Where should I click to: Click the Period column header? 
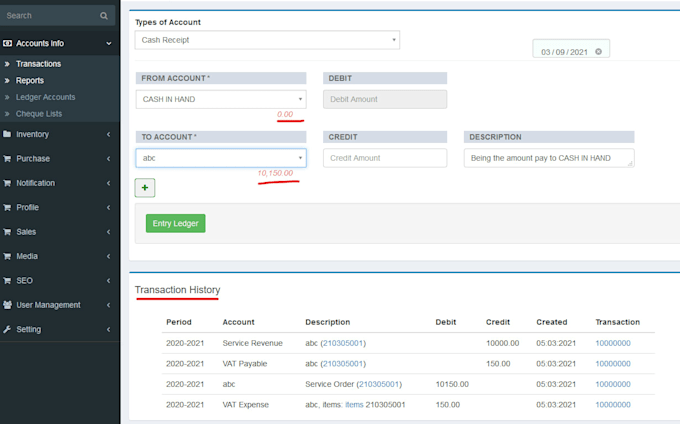pos(179,322)
